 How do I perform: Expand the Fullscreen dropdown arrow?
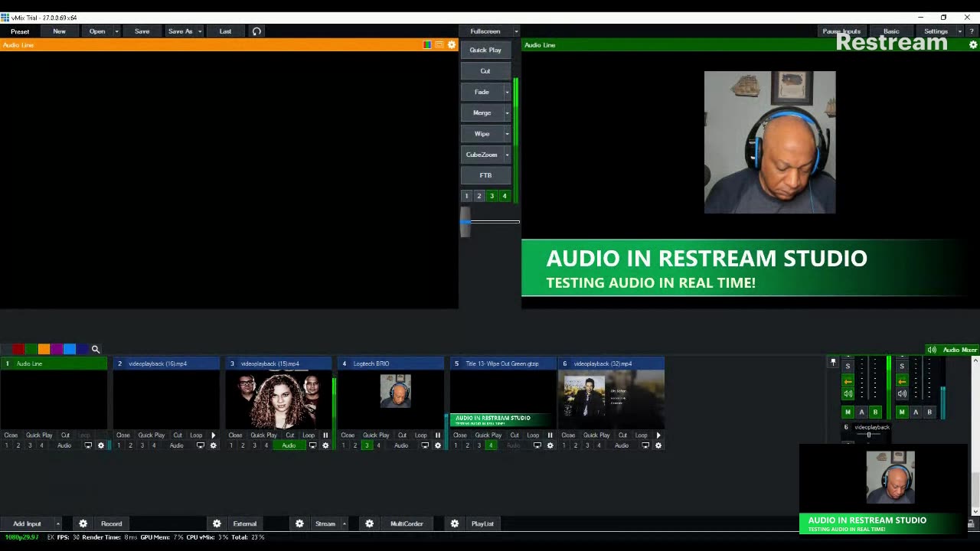pos(516,31)
